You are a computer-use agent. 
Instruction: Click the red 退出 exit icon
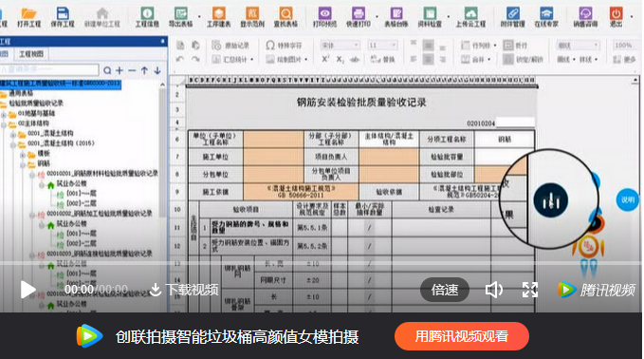[x=616, y=17]
